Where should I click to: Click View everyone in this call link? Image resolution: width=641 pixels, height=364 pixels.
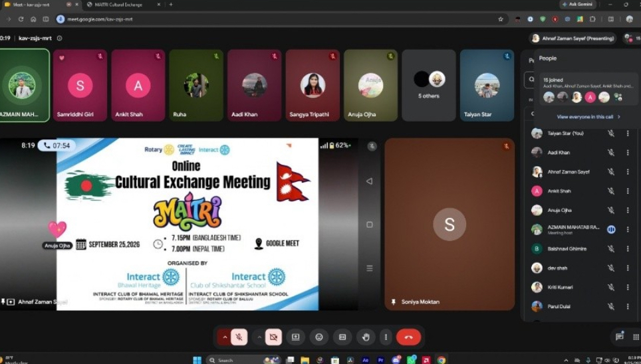point(588,117)
